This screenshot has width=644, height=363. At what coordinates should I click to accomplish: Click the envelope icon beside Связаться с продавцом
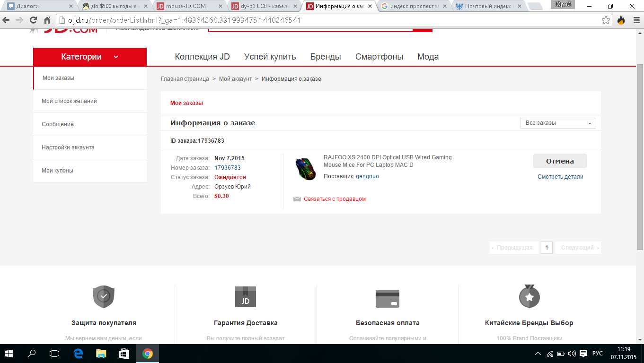(x=297, y=199)
